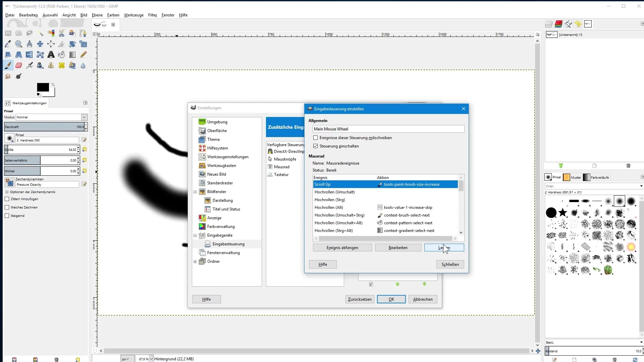Viewport: 644px width, 362px height.
Task: Open the zoom percentage dropdown in status bar
Action: [151, 359]
